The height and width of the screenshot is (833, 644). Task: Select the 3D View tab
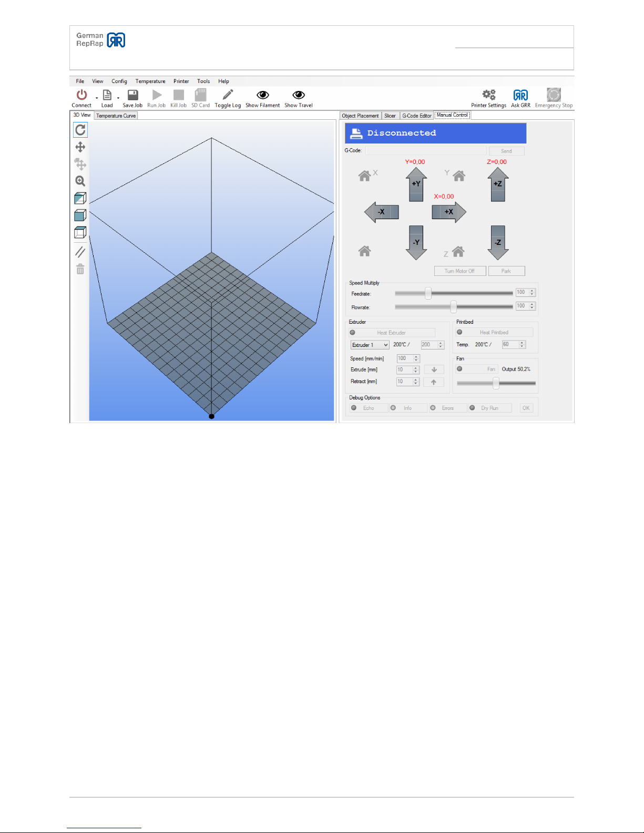coord(82,115)
